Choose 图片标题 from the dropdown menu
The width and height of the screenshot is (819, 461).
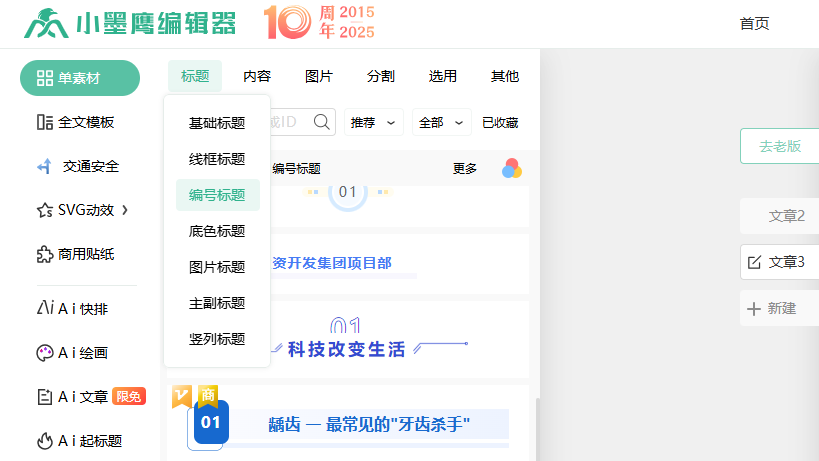point(217,267)
